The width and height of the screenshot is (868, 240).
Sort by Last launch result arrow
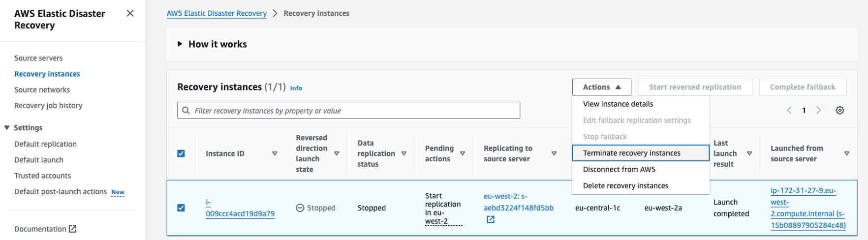pyautogui.click(x=749, y=153)
